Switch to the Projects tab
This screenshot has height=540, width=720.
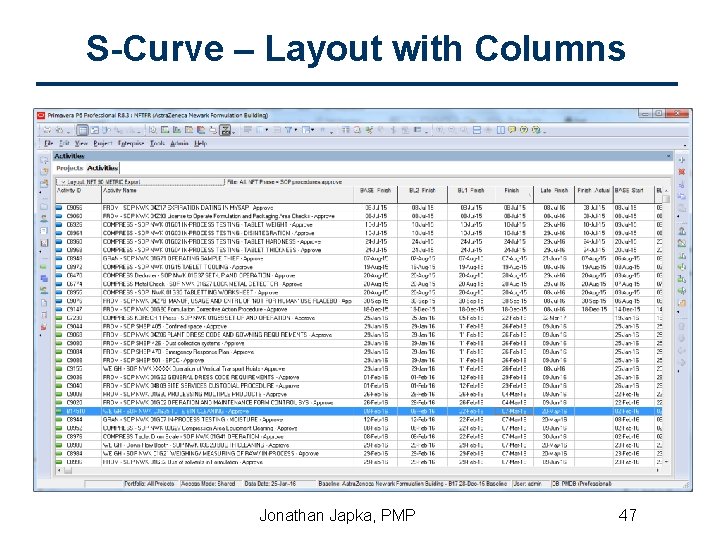[x=70, y=168]
